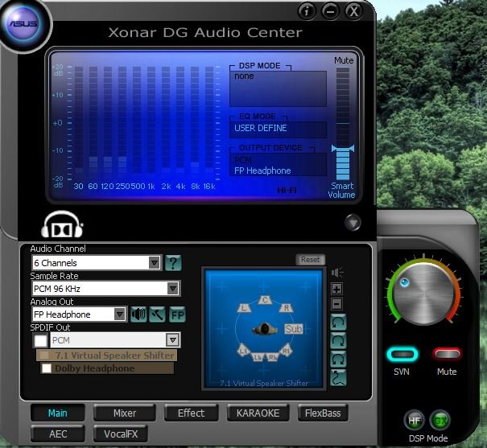Click the DSP MODE display box

(x=278, y=88)
